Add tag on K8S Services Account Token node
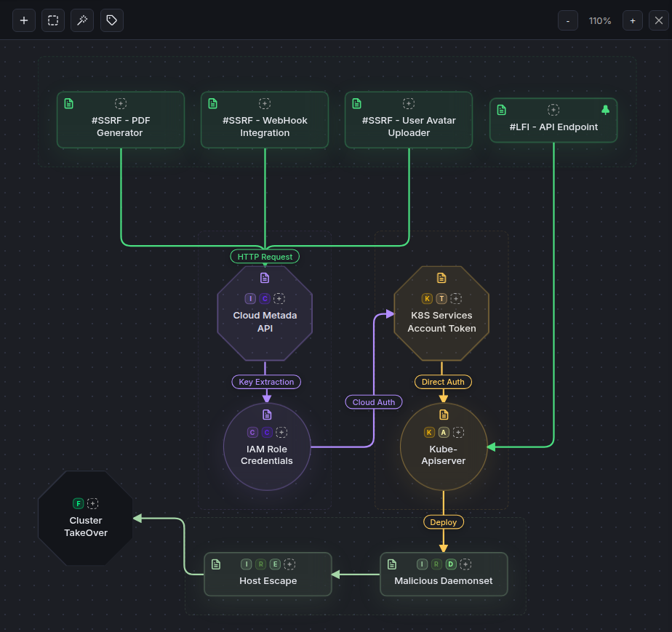Screen dimensions: 672x632 tap(456, 299)
